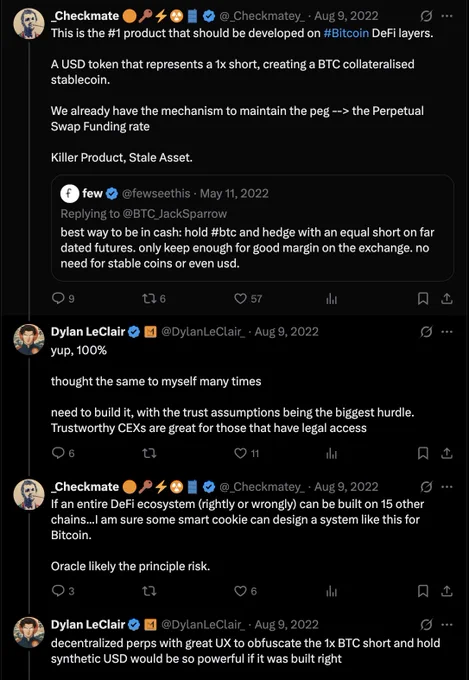Bookmark the first Checkmate tweet
Viewport: 469px width, 680px height.
click(423, 298)
